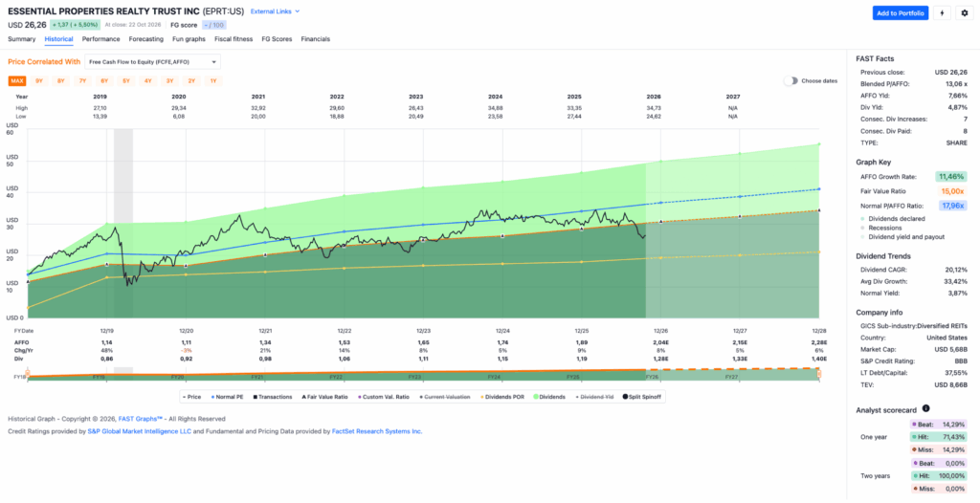The height and width of the screenshot is (503, 980).
Task: Select the 5Y time range
Action: (126, 80)
